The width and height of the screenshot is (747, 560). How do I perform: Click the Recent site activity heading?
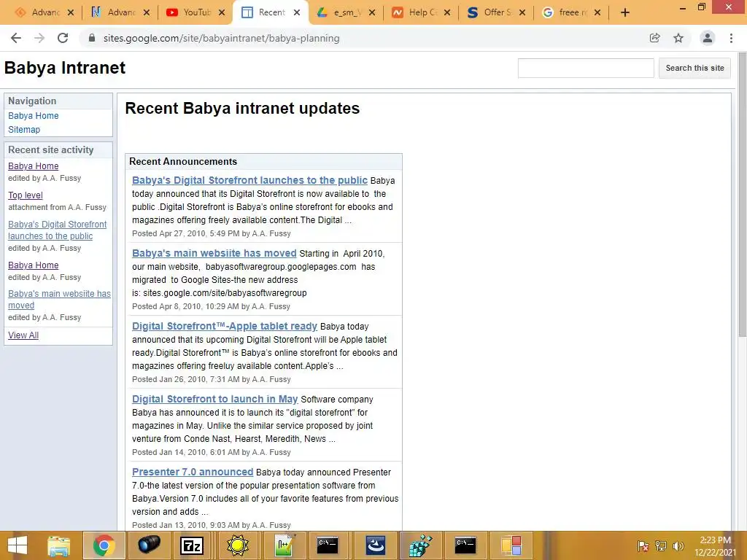pos(50,150)
